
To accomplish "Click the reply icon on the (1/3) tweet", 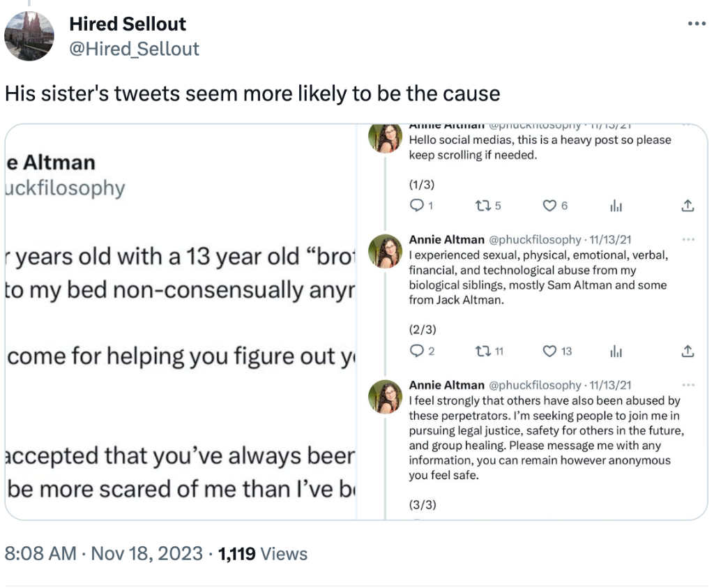I will coord(416,205).
